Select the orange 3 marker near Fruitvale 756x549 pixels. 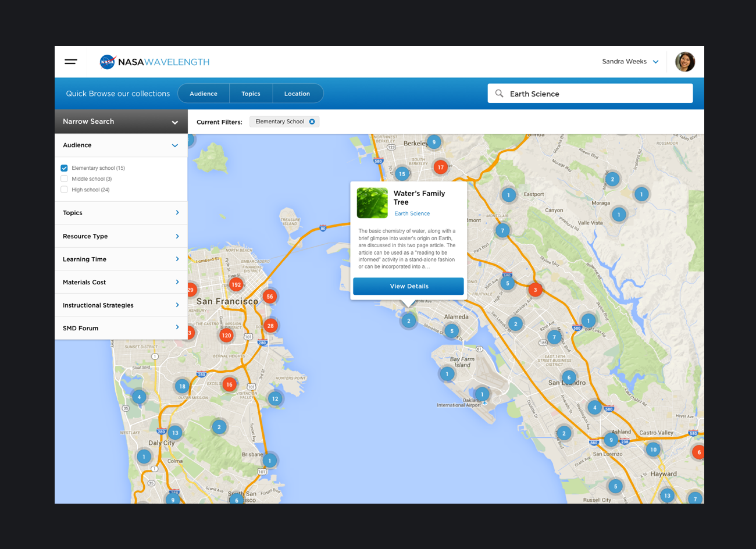[x=535, y=290]
